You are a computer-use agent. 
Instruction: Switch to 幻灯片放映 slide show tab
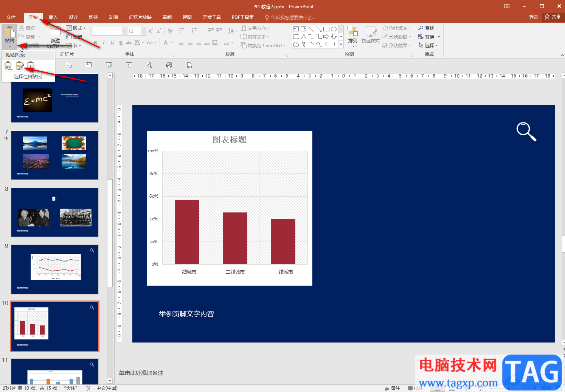[x=140, y=17]
